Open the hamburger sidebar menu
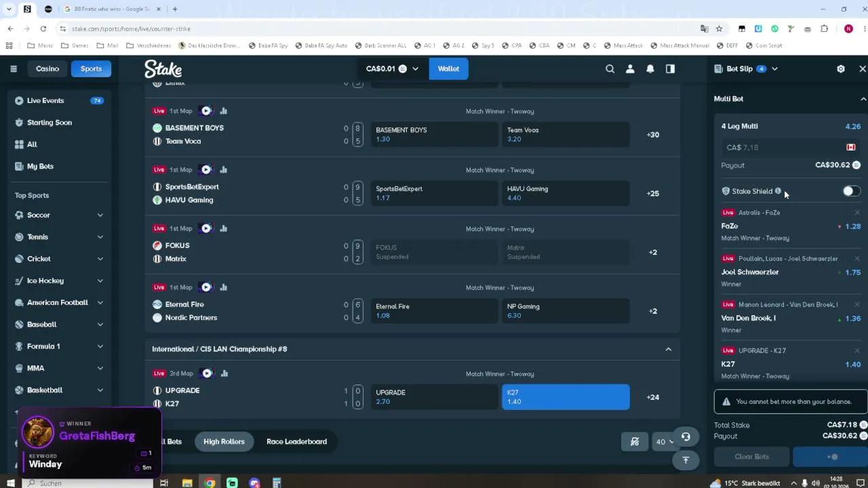The image size is (868, 488). [14, 68]
